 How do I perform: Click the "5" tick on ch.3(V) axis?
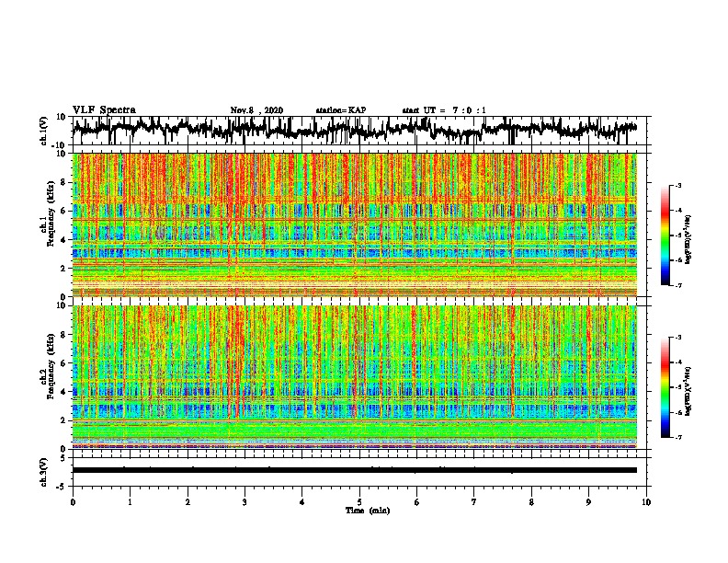pyautogui.click(x=64, y=458)
